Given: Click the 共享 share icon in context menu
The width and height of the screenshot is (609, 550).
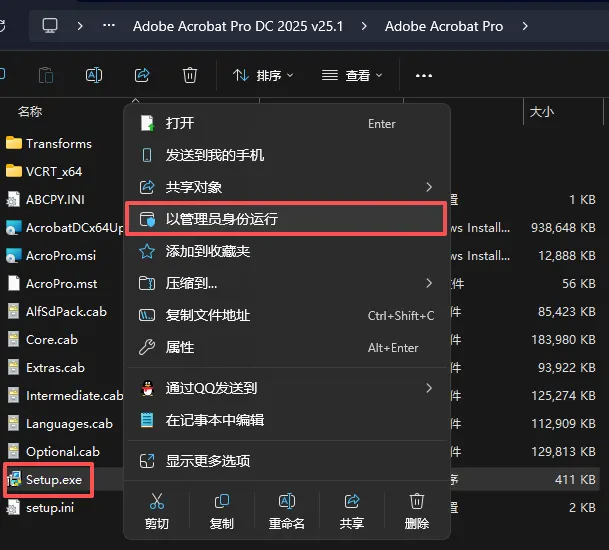Looking at the screenshot, I should pyautogui.click(x=352, y=501).
